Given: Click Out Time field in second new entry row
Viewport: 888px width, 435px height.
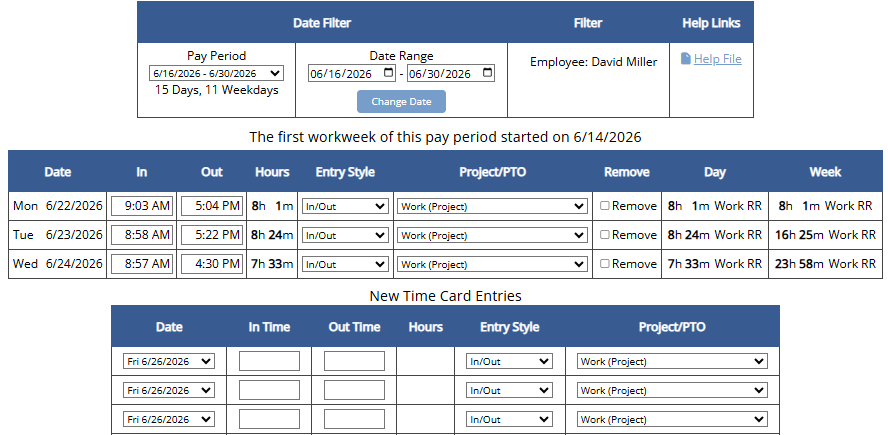Looking at the screenshot, I should [x=354, y=390].
